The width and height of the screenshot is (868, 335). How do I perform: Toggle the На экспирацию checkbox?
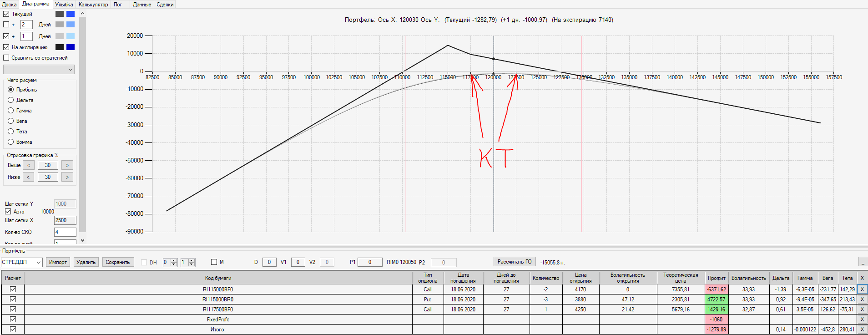(6, 47)
